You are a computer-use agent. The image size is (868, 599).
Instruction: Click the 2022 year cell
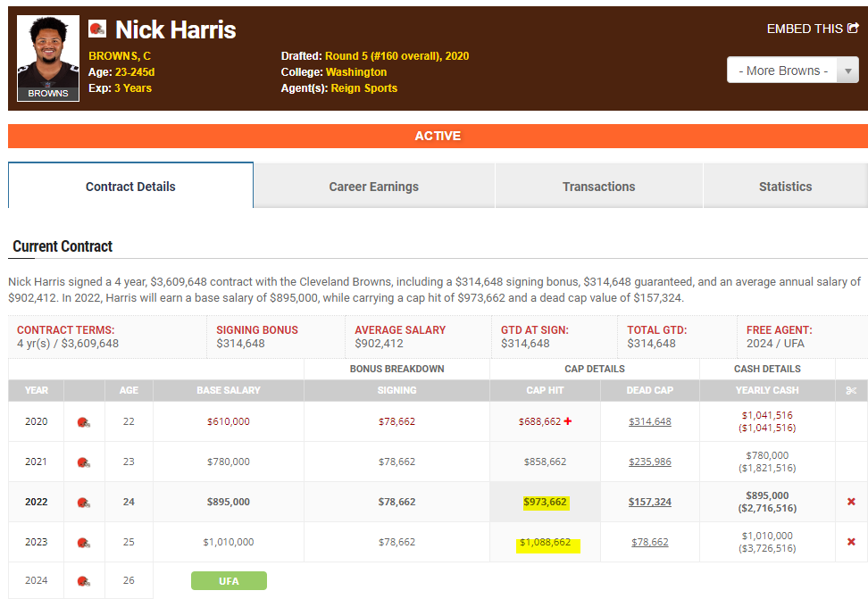(x=37, y=502)
